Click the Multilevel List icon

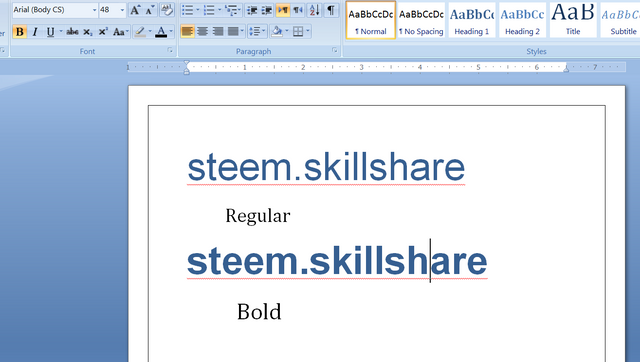tap(233, 10)
